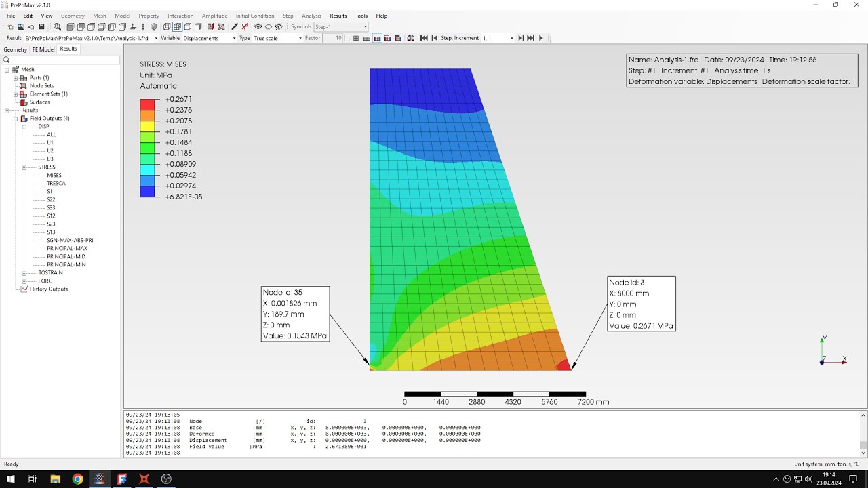
Task: Click the hide all crossed-eye icon
Action: point(279,26)
